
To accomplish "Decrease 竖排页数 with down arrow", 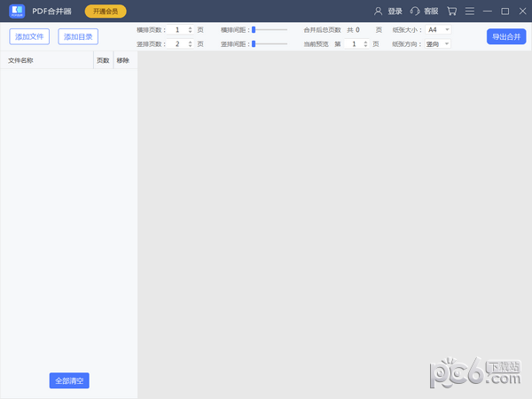I will point(191,46).
